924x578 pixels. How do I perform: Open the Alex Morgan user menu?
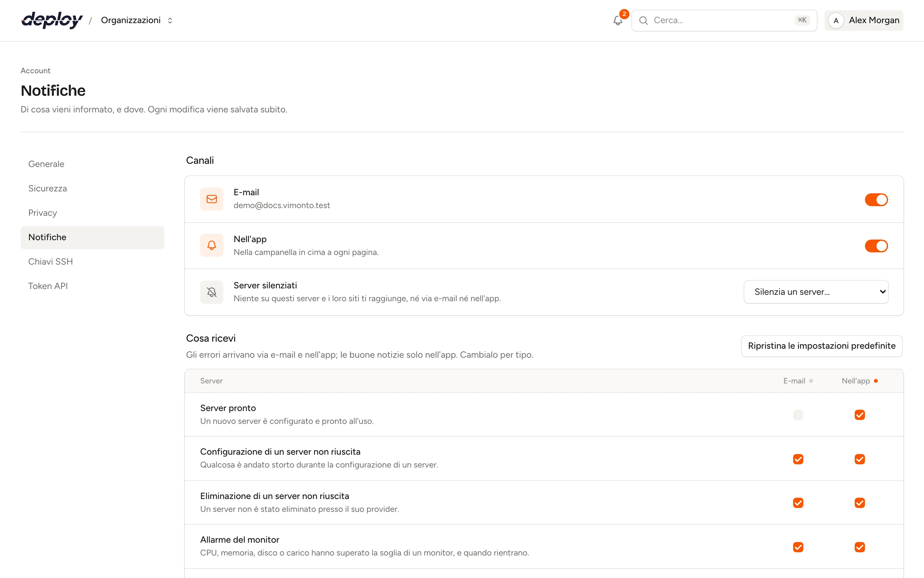pyautogui.click(x=864, y=21)
